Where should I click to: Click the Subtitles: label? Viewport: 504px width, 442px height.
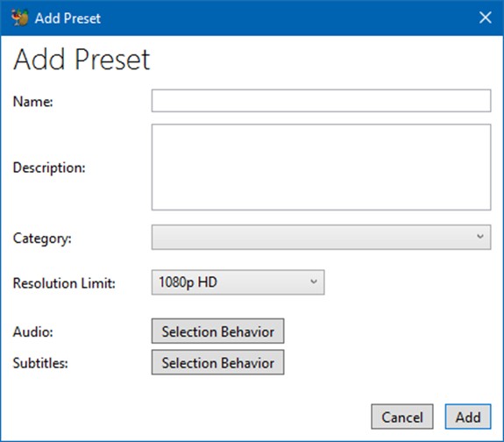point(40,363)
